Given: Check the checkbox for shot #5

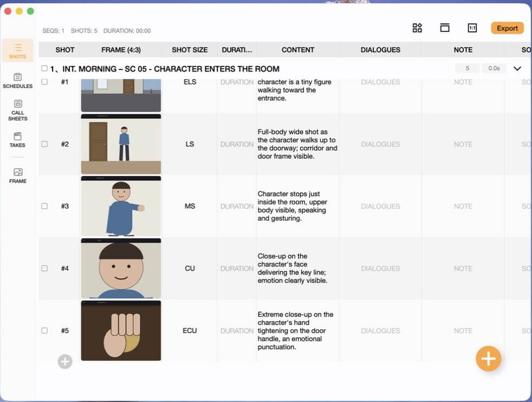Looking at the screenshot, I should pos(44,330).
